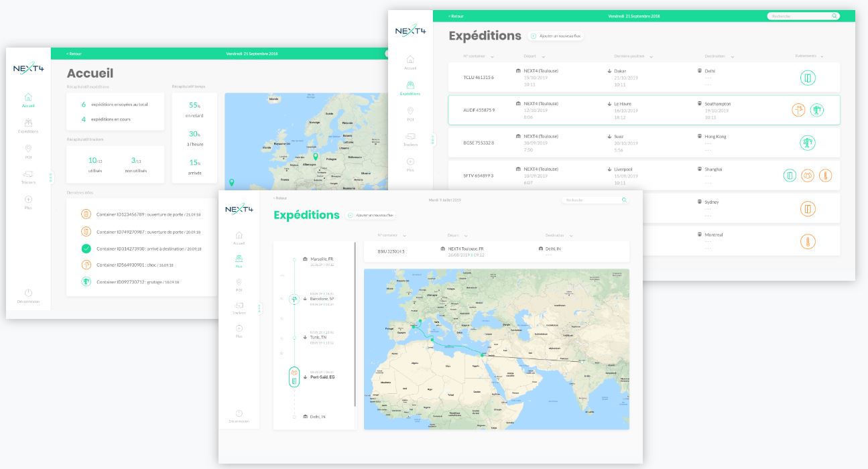
Task: Click the search magnifier in the green top bar
Action: point(834,16)
